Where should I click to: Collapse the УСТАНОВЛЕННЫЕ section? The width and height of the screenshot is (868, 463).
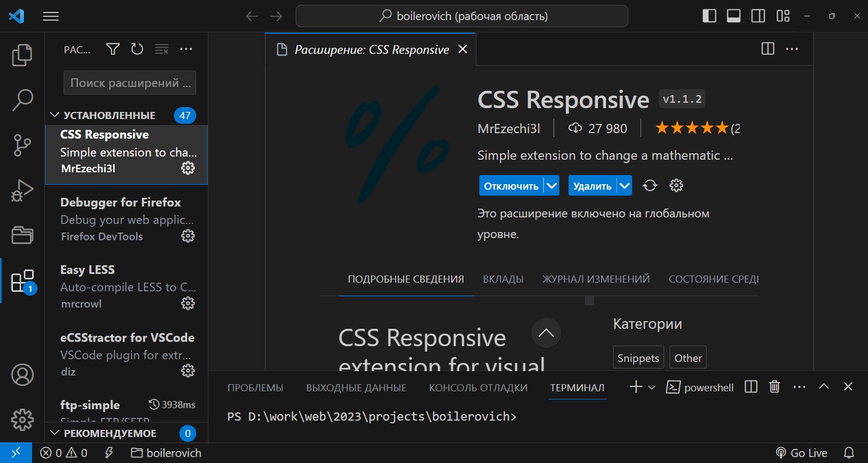point(54,115)
